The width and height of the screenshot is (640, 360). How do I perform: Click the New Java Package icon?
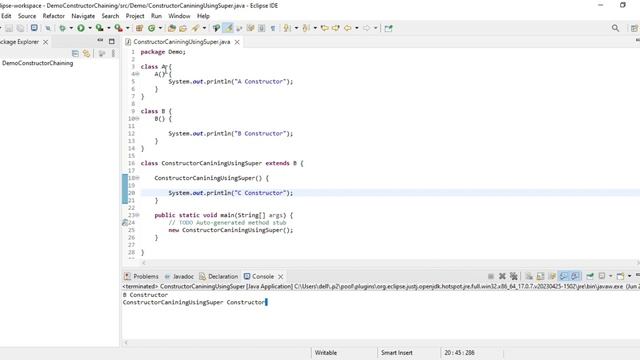(139, 28)
